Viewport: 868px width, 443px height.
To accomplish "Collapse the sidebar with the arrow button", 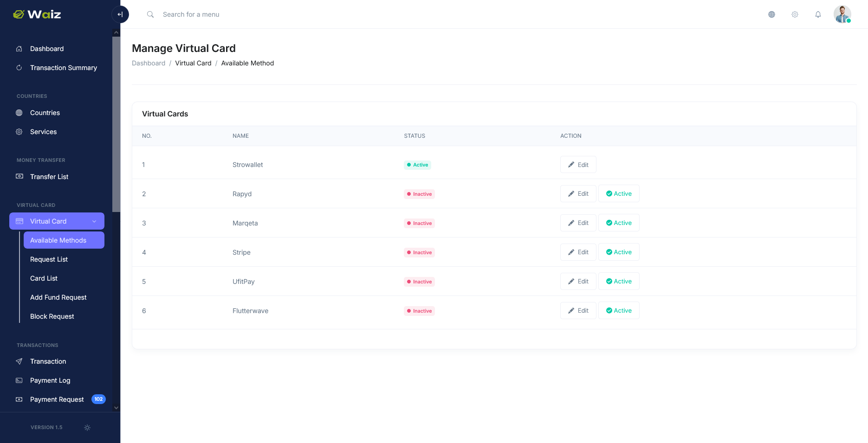I will tap(120, 14).
